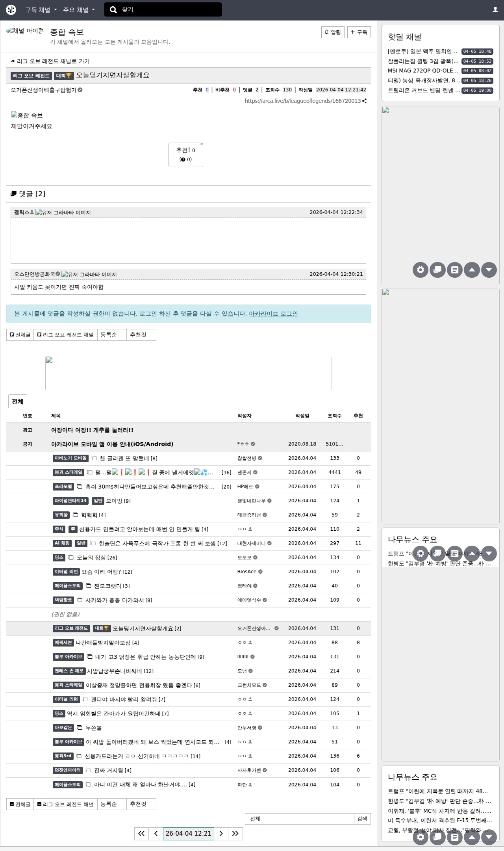Image resolution: width=504 pixels, height=851 pixels.
Task: Go to the next page using the single-right arrow
Action: click(221, 834)
